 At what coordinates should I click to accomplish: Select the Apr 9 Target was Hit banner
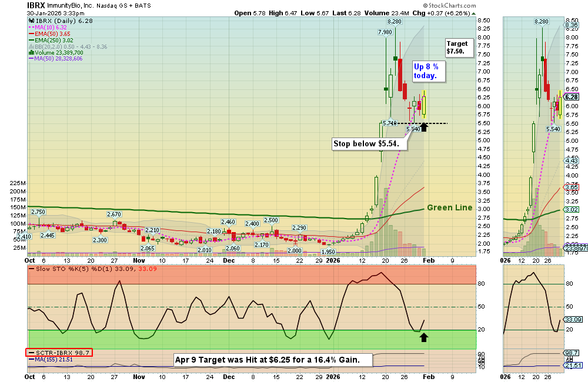coord(274,360)
